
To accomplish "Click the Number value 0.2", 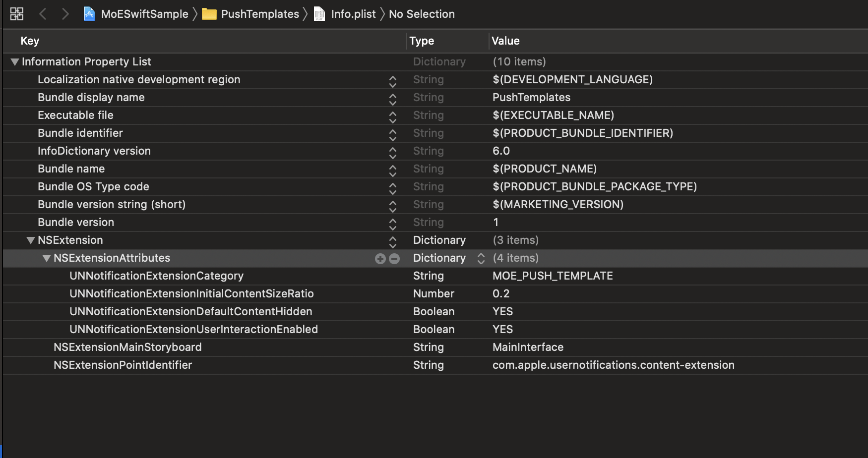I will click(x=501, y=294).
